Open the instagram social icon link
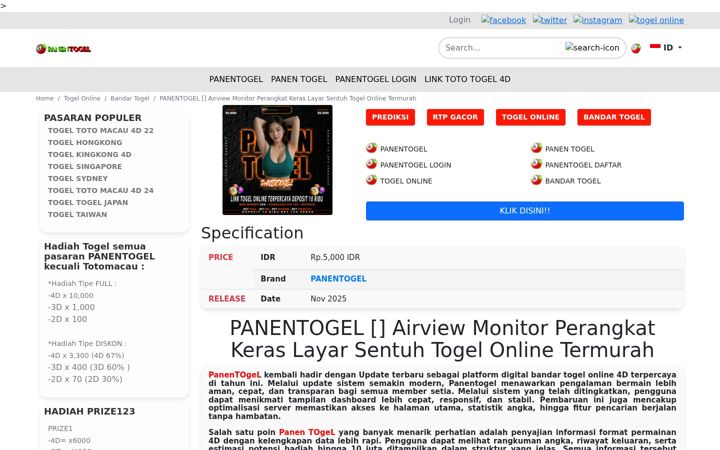The height and width of the screenshot is (450, 720). (597, 20)
